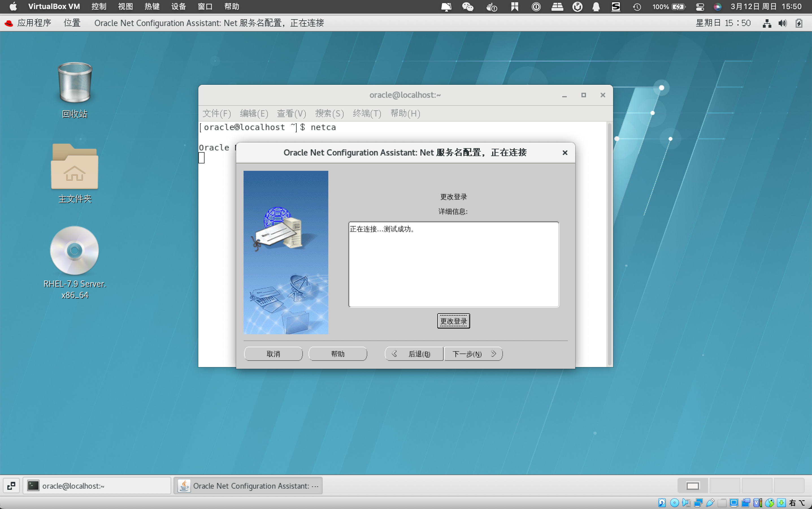Click VirtualBox display status icon

734,502
